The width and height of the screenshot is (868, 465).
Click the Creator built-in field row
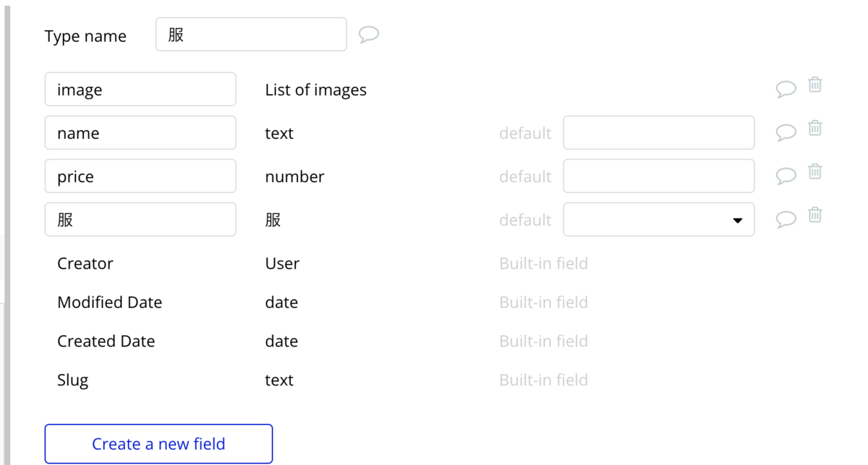tap(323, 263)
